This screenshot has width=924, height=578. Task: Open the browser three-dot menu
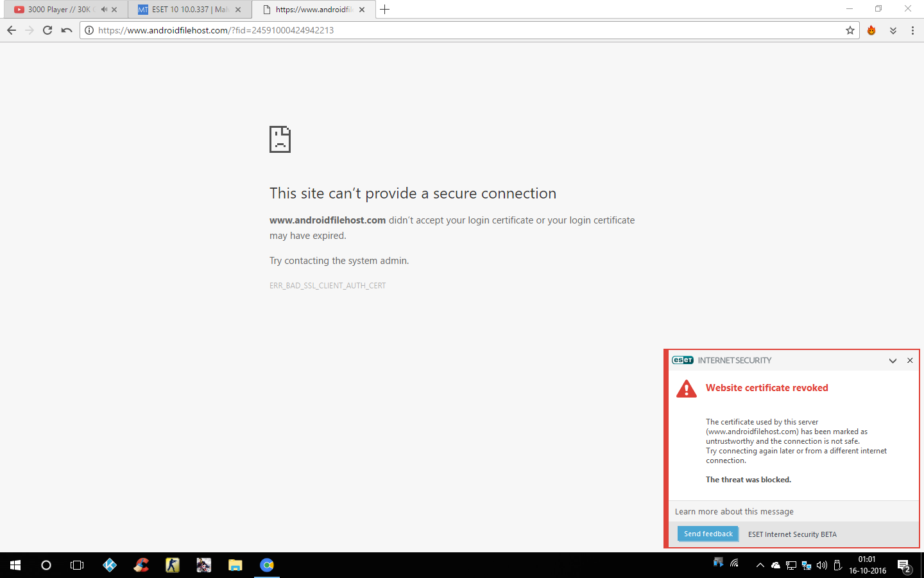tap(912, 30)
